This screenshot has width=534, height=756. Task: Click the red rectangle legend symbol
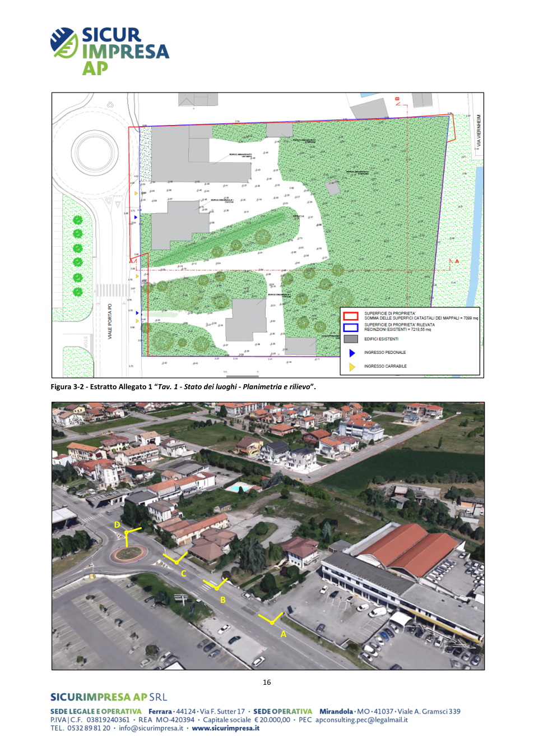[351, 316]
